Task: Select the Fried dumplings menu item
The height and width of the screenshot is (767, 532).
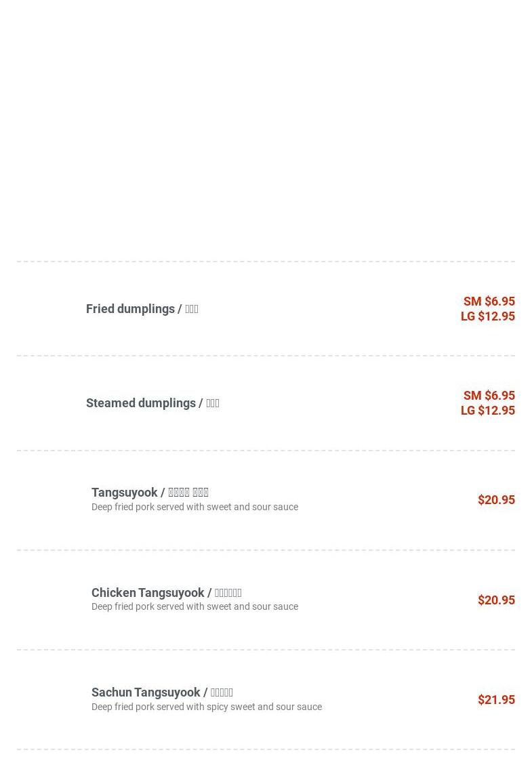Action: (142, 309)
